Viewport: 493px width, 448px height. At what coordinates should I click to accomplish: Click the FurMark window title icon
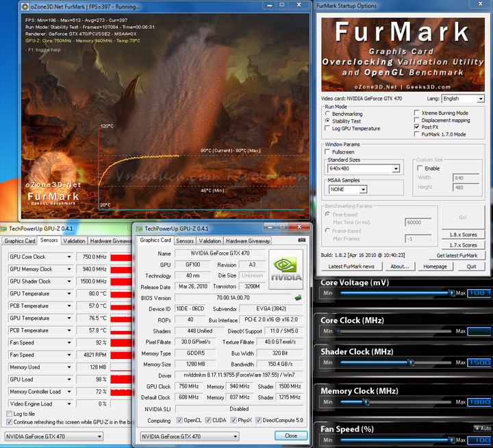(x=25, y=6)
